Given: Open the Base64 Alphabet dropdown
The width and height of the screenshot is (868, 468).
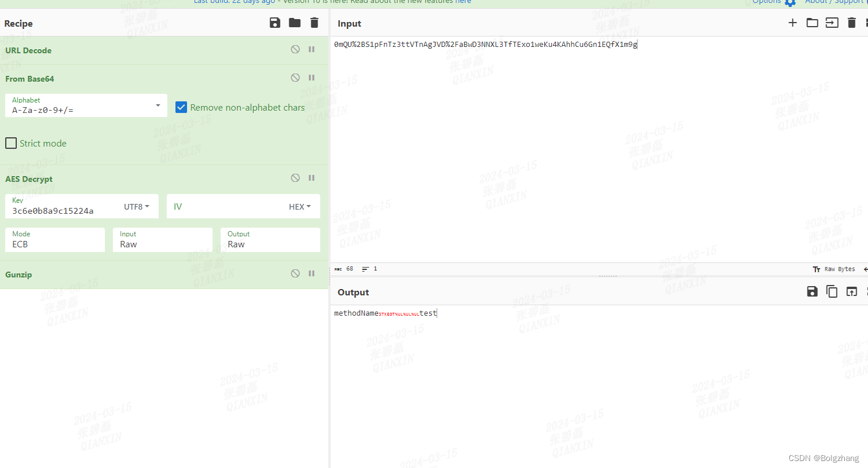Looking at the screenshot, I should click(86, 105).
